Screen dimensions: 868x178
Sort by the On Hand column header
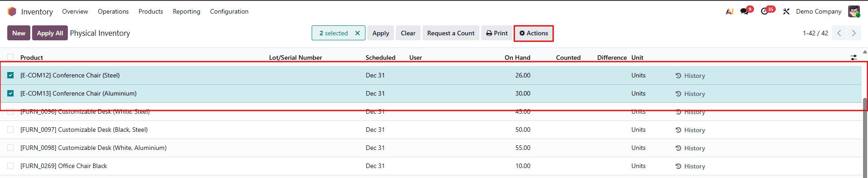pos(517,58)
